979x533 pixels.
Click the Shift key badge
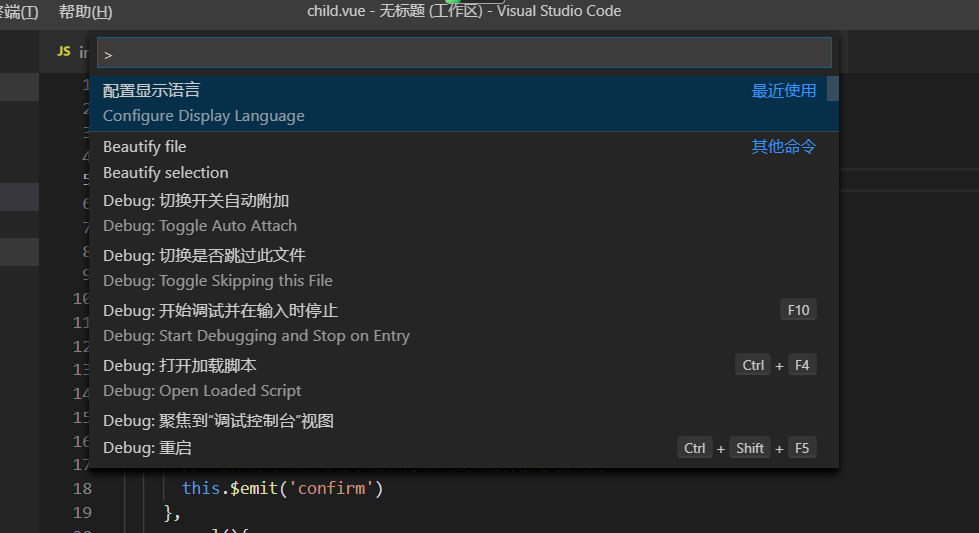pyautogui.click(x=749, y=448)
